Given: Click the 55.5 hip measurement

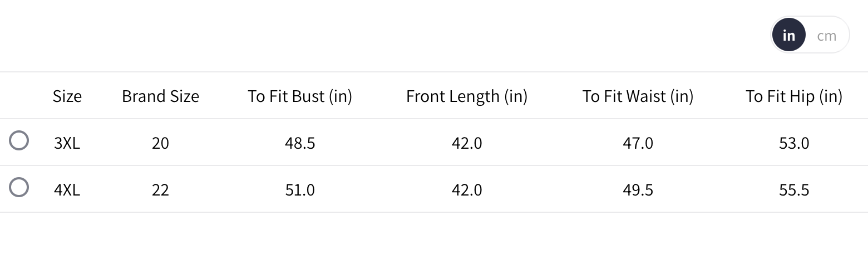Looking at the screenshot, I should pos(794,190).
